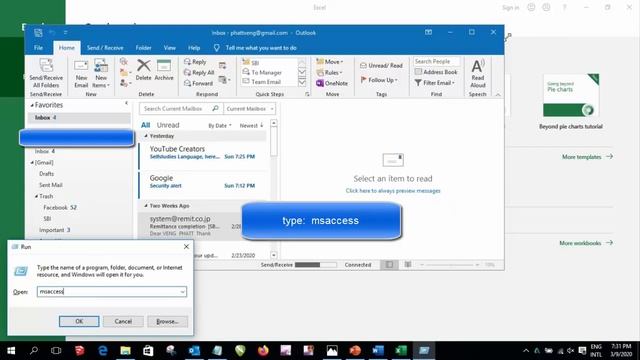Click Reply All in Respond group
The image size is (640, 360).
point(199,72)
